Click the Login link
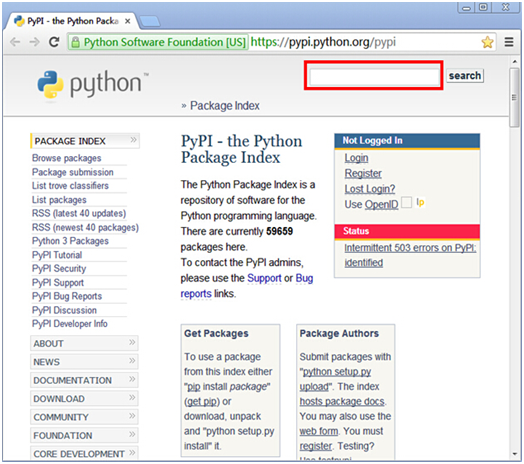 click(356, 158)
